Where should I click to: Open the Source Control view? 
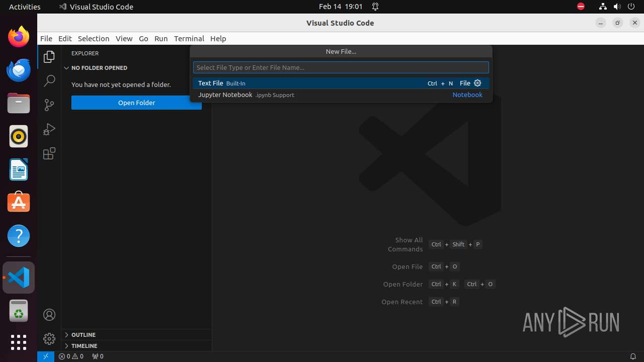49,105
